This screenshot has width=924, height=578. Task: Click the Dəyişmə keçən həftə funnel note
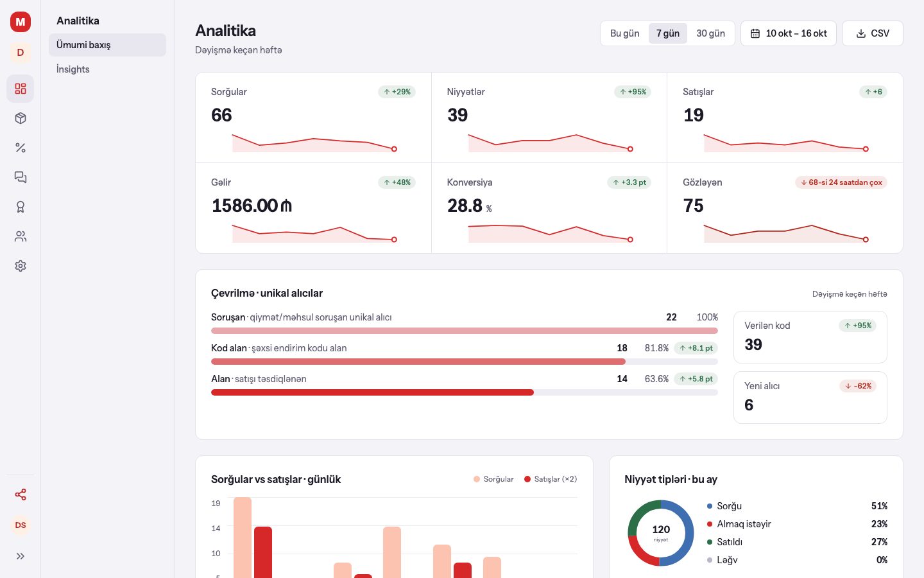tap(850, 294)
